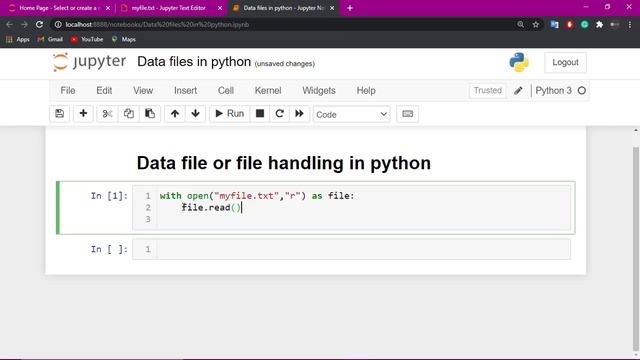Restart kernel and run all cells icon
Image resolution: width=640 pixels, height=360 pixels.
tap(299, 113)
